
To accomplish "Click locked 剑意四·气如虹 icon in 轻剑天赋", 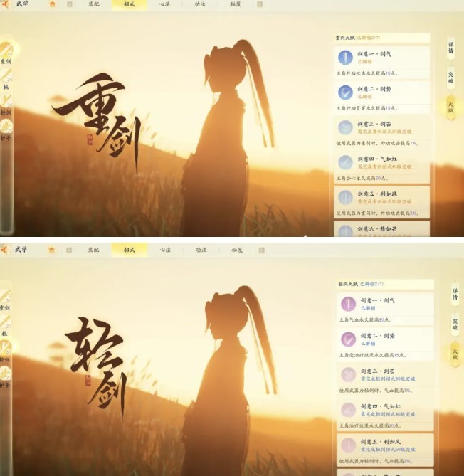I will tap(348, 410).
